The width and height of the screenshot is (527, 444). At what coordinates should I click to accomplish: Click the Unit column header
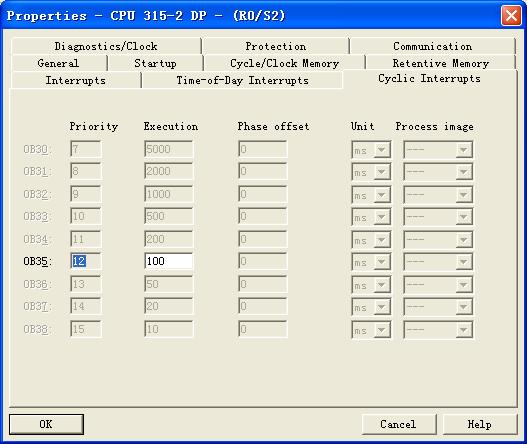(362, 126)
